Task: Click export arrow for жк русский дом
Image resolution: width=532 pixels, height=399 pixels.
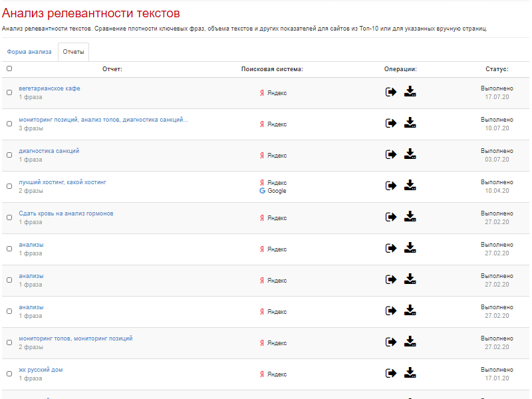Action: (x=391, y=373)
